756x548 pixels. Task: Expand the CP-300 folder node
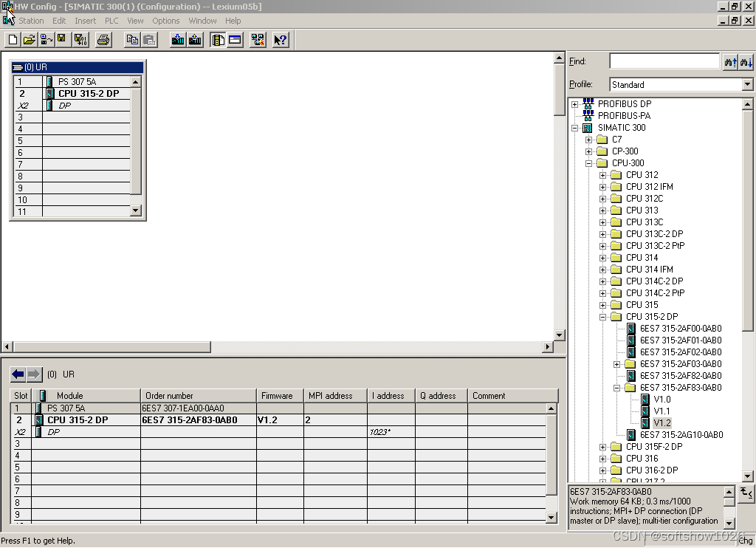[588, 151]
